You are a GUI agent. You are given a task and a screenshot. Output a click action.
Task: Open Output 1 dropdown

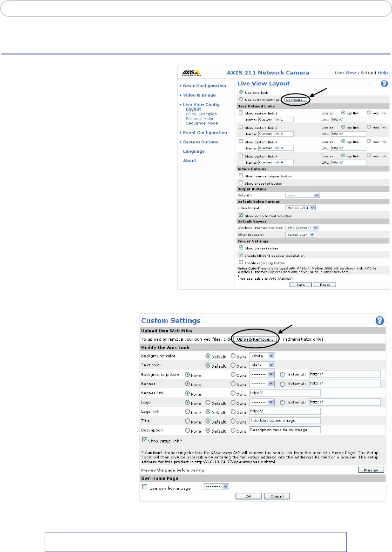click(x=302, y=195)
